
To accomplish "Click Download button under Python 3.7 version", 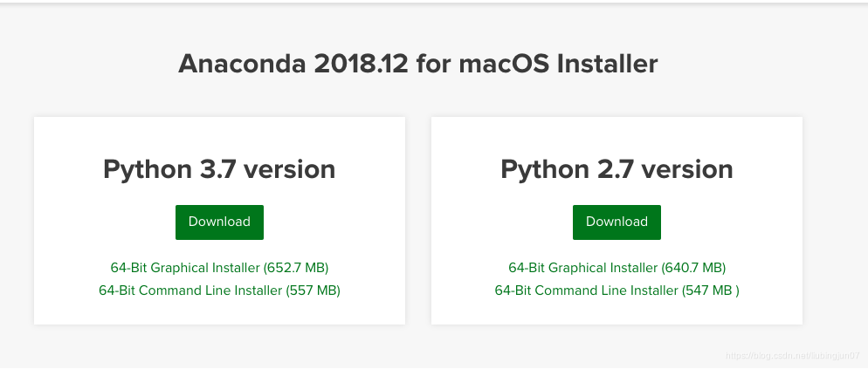I will click(219, 222).
